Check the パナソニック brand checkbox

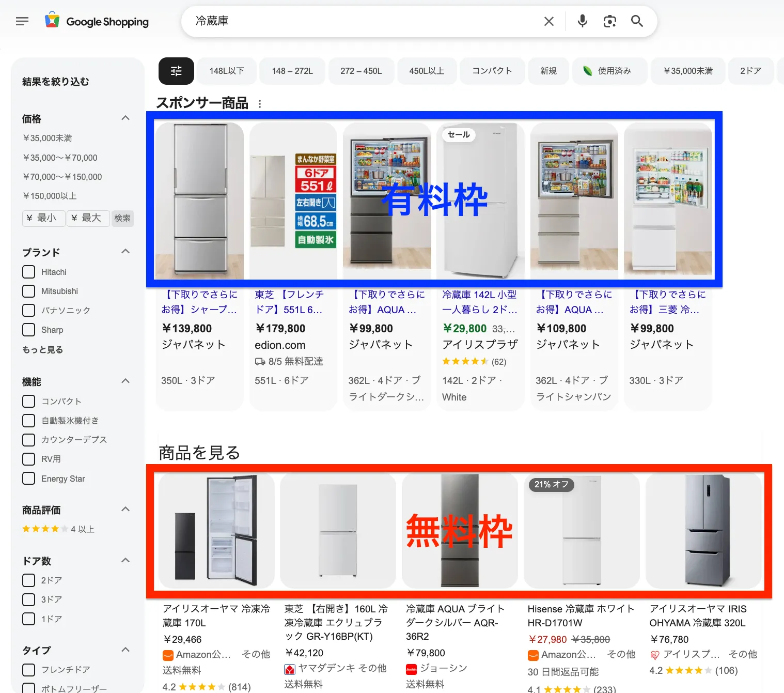[x=29, y=310]
